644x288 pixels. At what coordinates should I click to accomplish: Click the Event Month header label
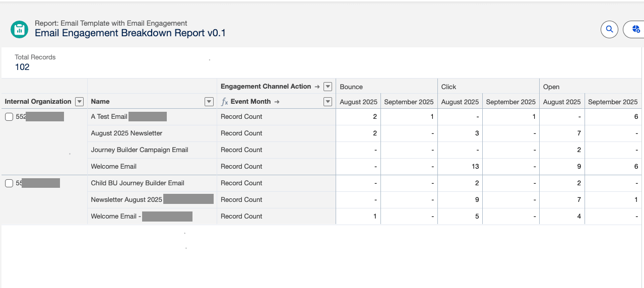point(251,102)
